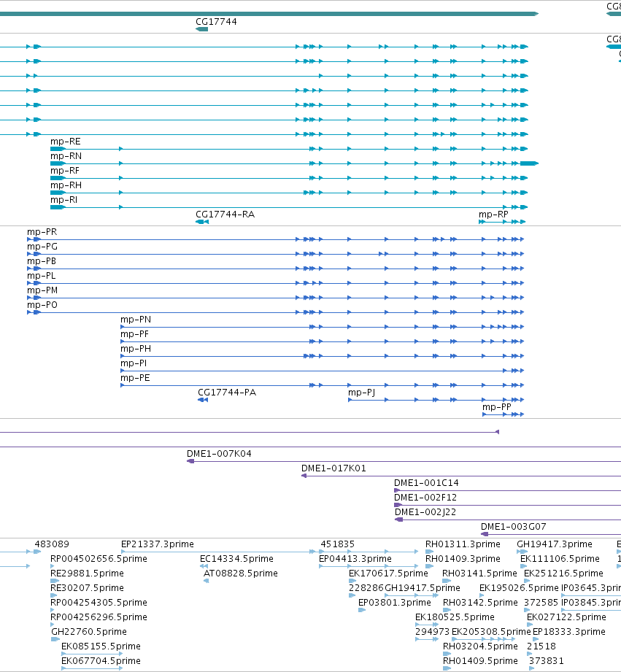Click the DME1-002J22 clone label
Image resolution: width=621 pixels, height=672 pixels.
click(x=425, y=511)
